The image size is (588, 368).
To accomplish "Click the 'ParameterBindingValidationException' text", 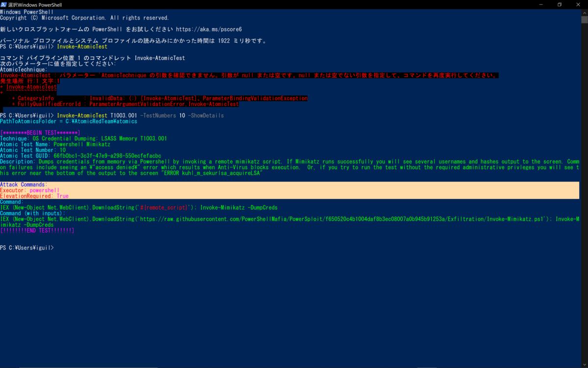I will click(255, 98).
